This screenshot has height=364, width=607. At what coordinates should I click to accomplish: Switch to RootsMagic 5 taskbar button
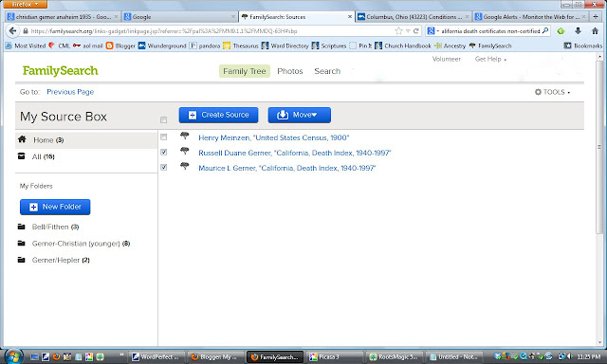395,356
